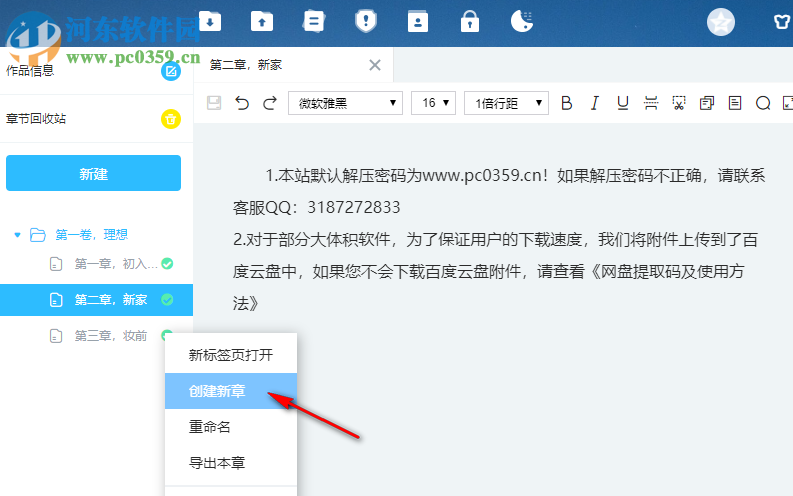This screenshot has height=496, width=793.
Task: Click the copy (stacked pages) icon
Action: (x=707, y=103)
